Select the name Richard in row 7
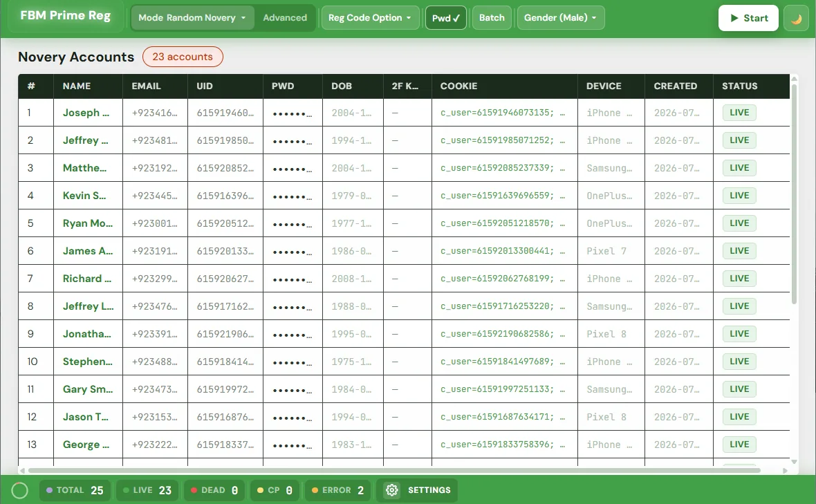The image size is (816, 504). (87, 278)
